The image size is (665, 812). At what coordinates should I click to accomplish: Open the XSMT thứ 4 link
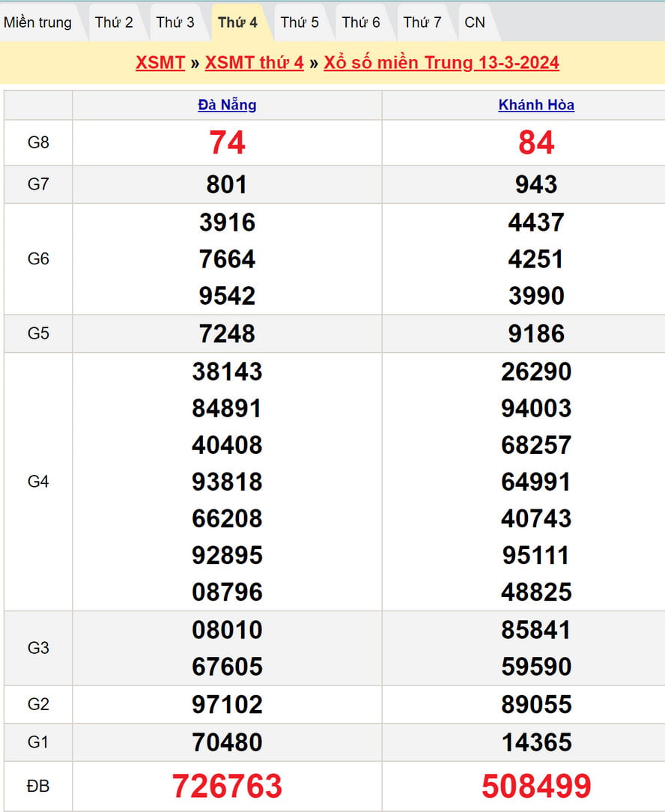(x=254, y=62)
